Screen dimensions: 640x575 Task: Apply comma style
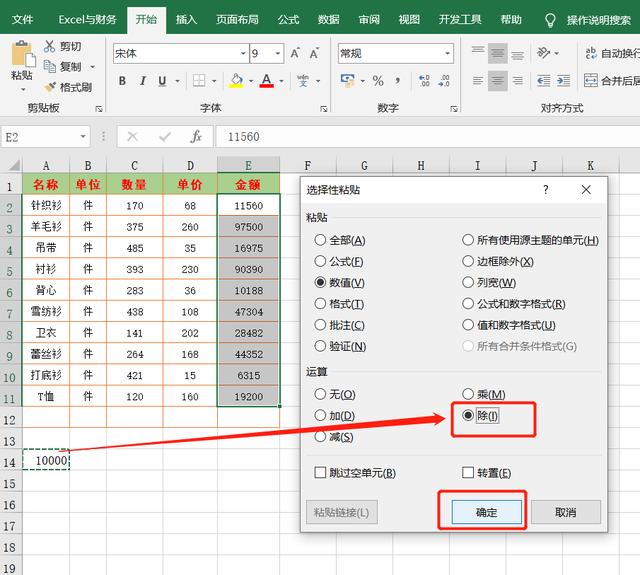pos(398,81)
